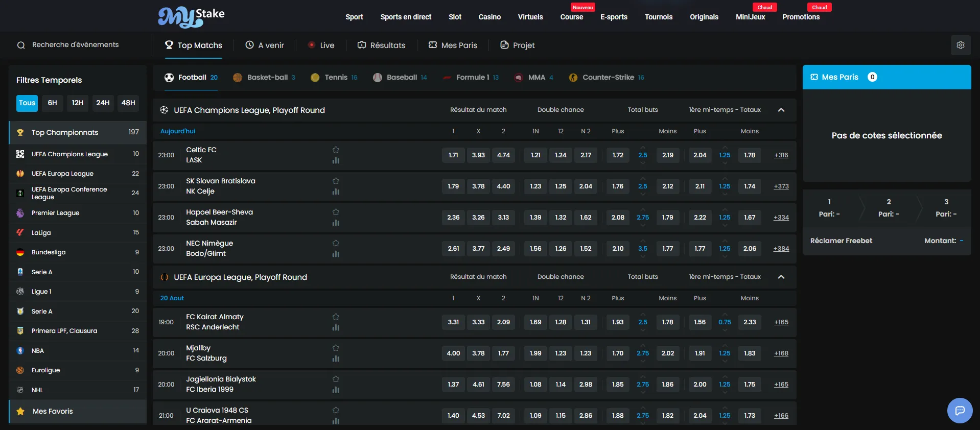980x430 pixels.
Task: Open the A venir section
Action: click(265, 45)
